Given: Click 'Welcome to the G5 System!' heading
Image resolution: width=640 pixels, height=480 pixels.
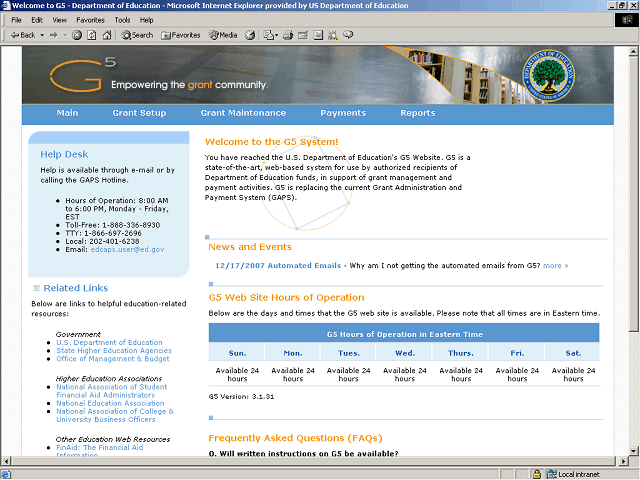Looking at the screenshot, I should click(272, 142).
